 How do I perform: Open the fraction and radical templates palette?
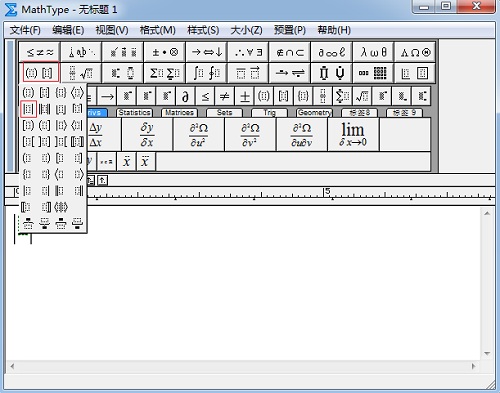pos(81,73)
